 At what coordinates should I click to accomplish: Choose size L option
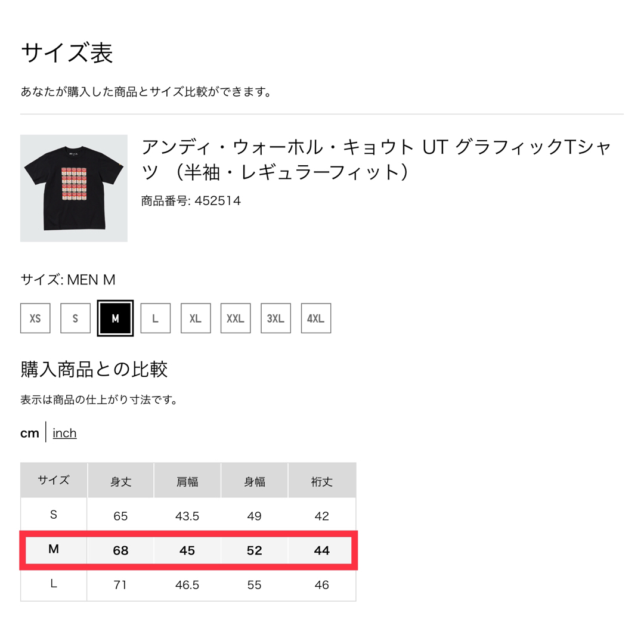155,318
